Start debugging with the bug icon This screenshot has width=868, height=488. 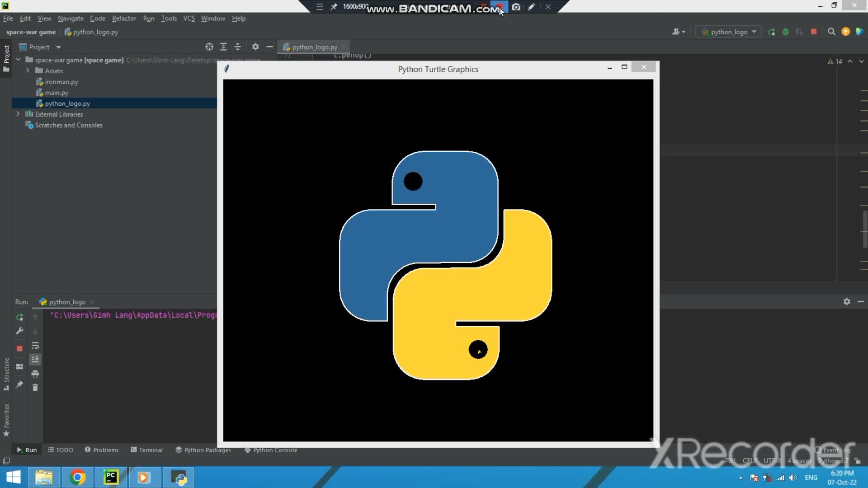click(786, 32)
